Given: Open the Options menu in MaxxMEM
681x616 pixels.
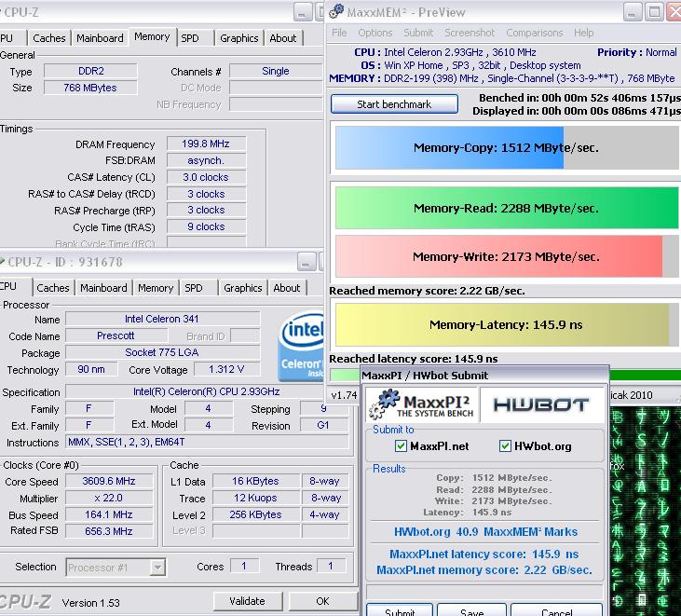Looking at the screenshot, I should pyautogui.click(x=375, y=33).
